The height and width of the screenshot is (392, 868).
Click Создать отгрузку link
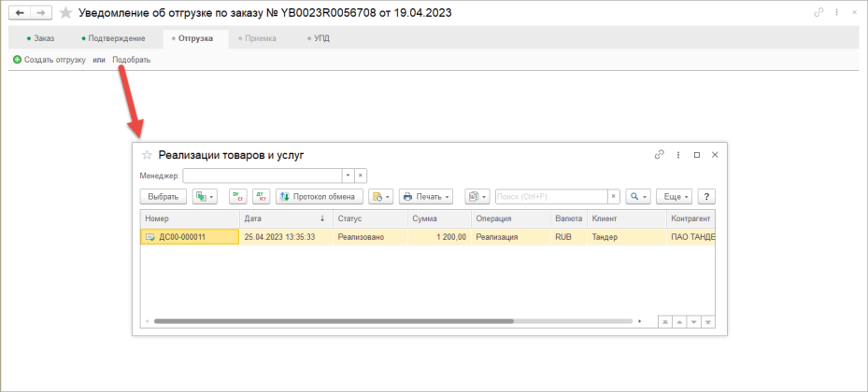coord(55,60)
